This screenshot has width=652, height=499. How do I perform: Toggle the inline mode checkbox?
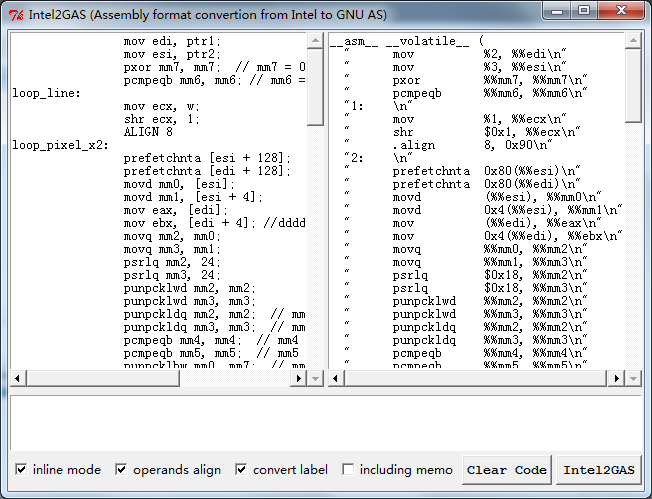pos(21,469)
